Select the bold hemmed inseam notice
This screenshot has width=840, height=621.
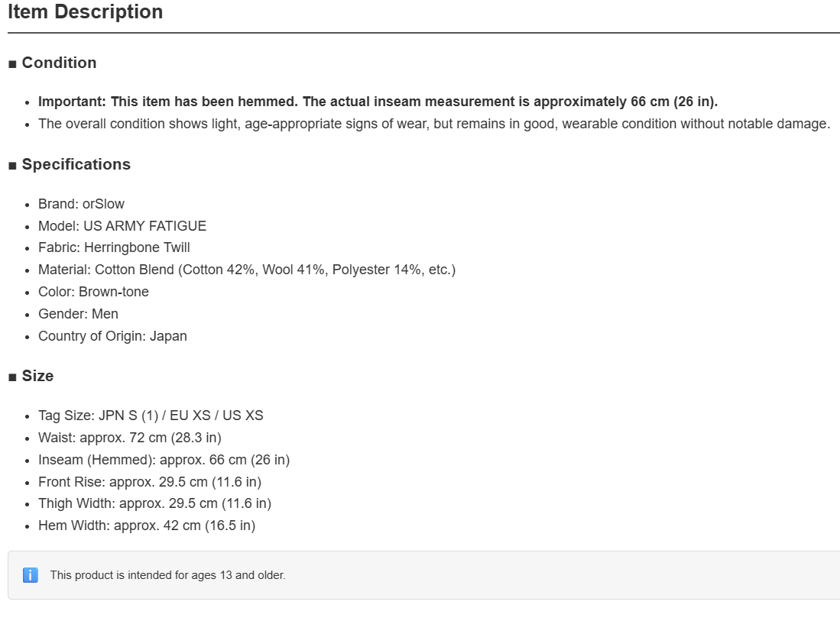(378, 102)
